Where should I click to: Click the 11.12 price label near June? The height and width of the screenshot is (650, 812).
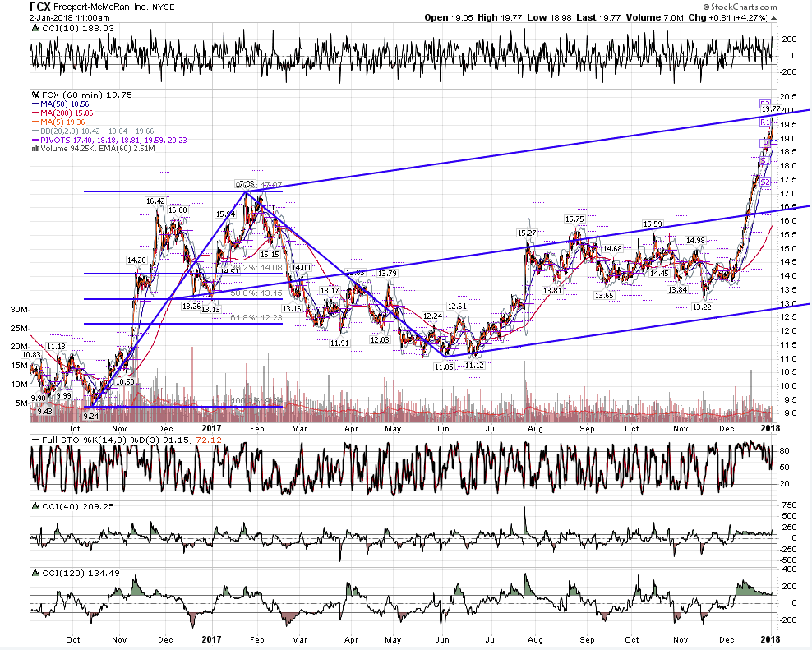click(474, 365)
